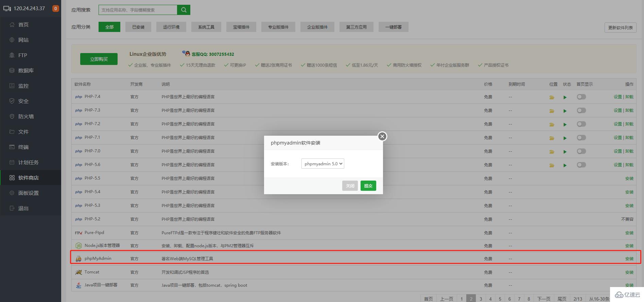Click 安装 link for Tomcat row

click(x=629, y=272)
